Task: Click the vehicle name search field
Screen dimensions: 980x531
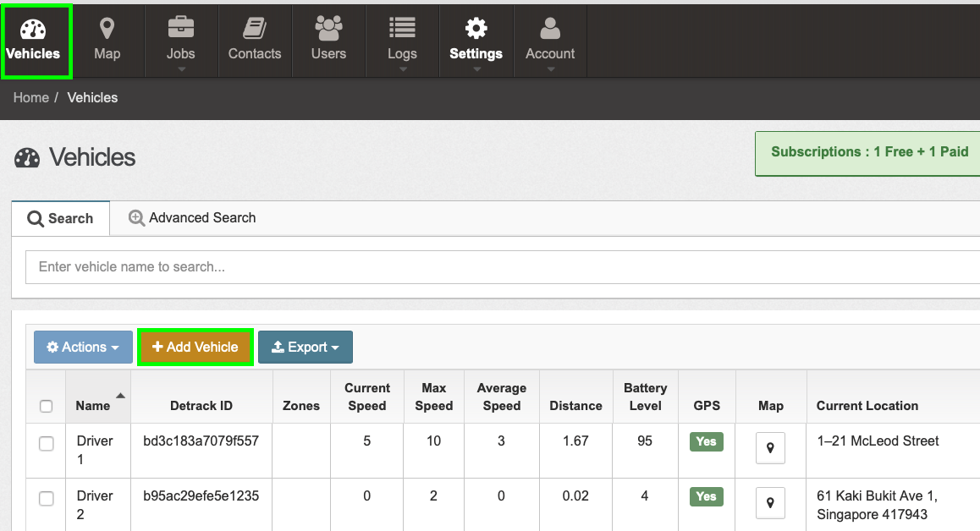Action: [x=499, y=267]
